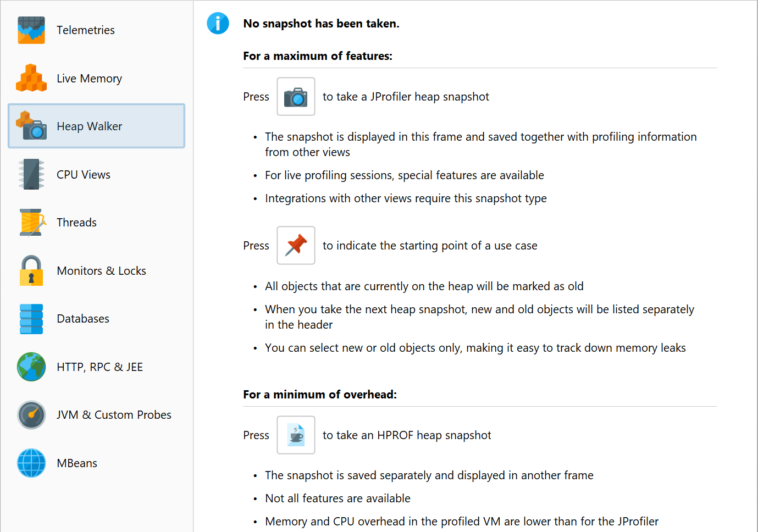Switch to the Telemetries label

pyautogui.click(x=86, y=30)
